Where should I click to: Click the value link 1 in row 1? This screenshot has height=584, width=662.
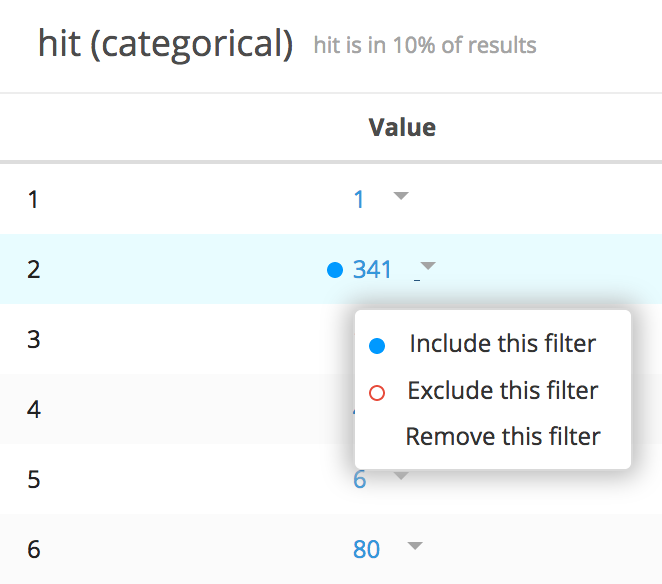point(359,200)
